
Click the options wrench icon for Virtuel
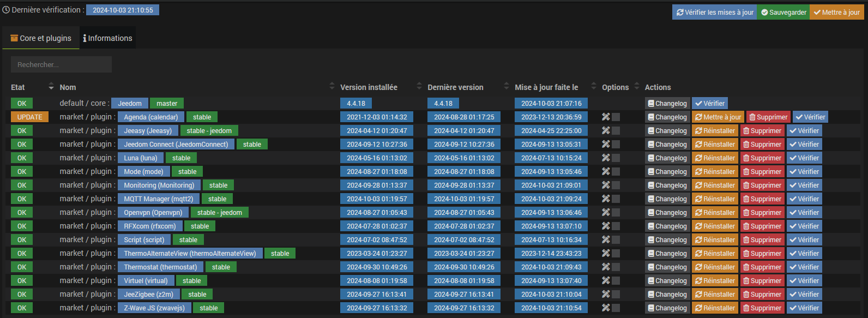pos(606,280)
